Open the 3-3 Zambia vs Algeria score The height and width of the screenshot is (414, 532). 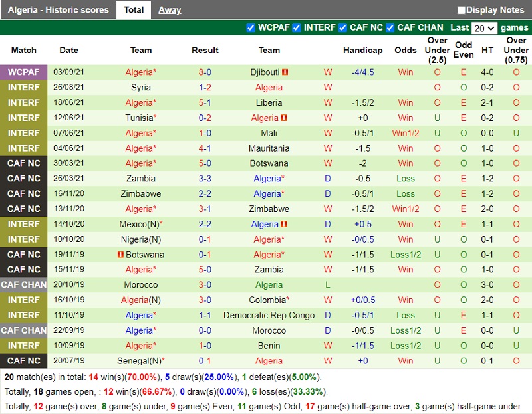click(205, 179)
